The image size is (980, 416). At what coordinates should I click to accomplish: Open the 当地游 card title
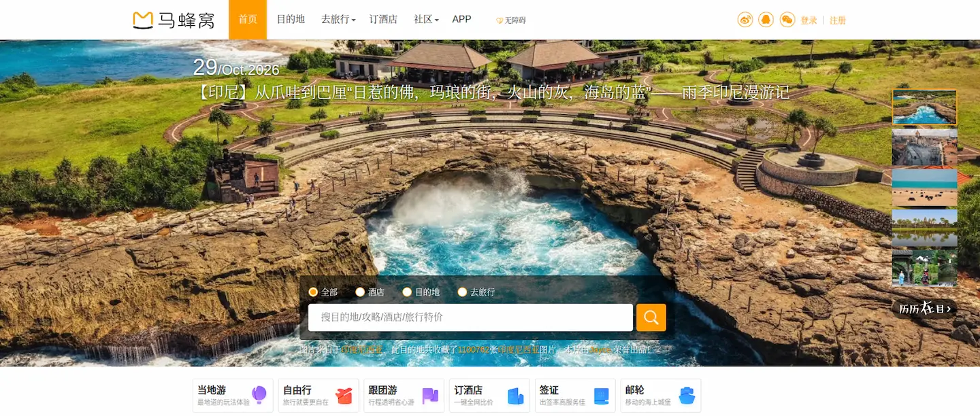[212, 390]
